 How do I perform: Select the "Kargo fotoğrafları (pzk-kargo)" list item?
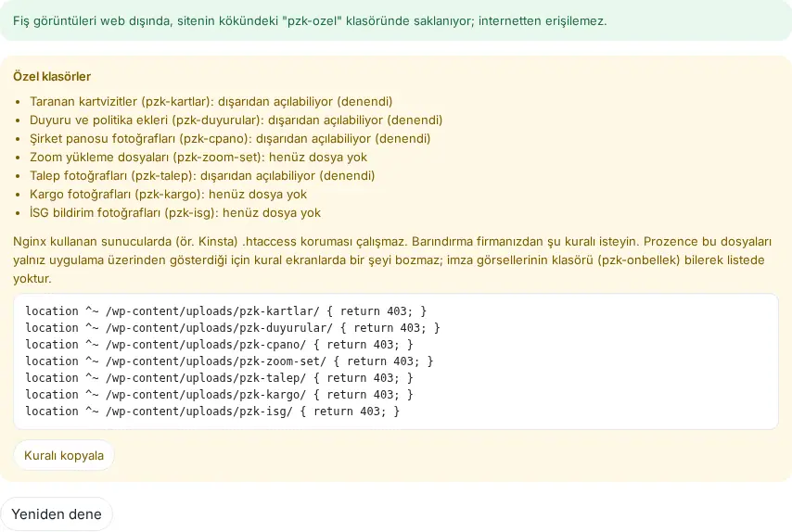pos(168,195)
